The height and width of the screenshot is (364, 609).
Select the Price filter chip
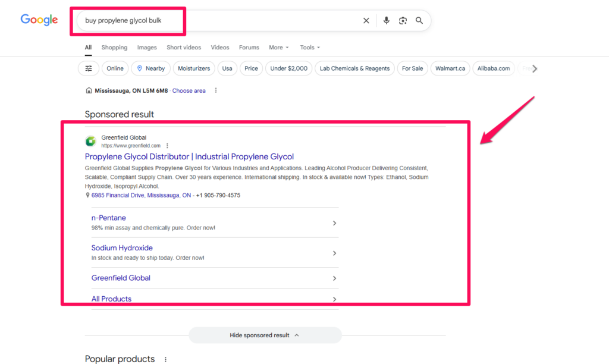click(251, 68)
